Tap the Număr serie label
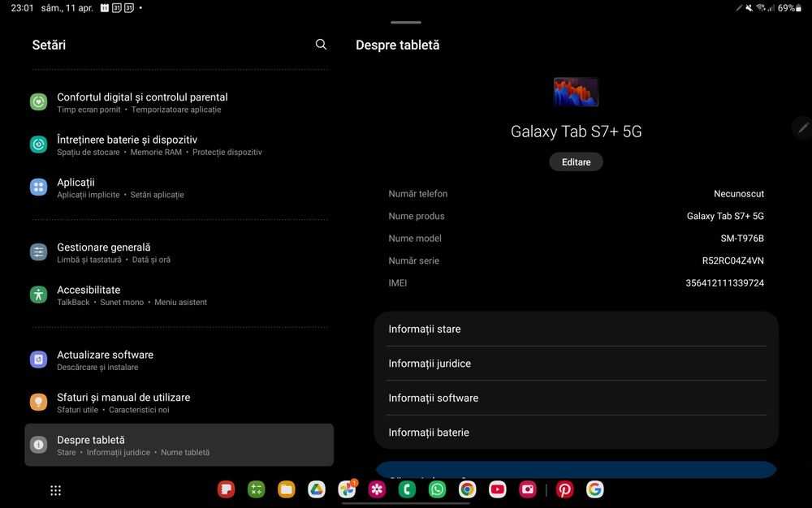812x508 pixels. 413,260
